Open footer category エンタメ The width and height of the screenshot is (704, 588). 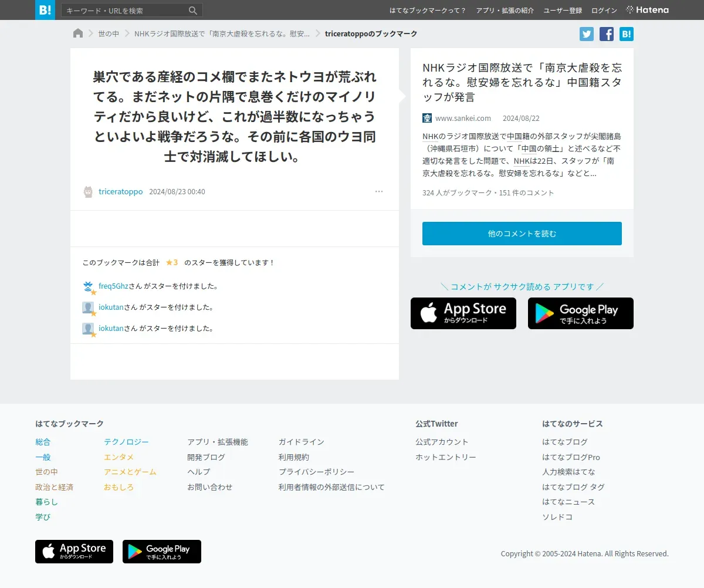point(119,457)
